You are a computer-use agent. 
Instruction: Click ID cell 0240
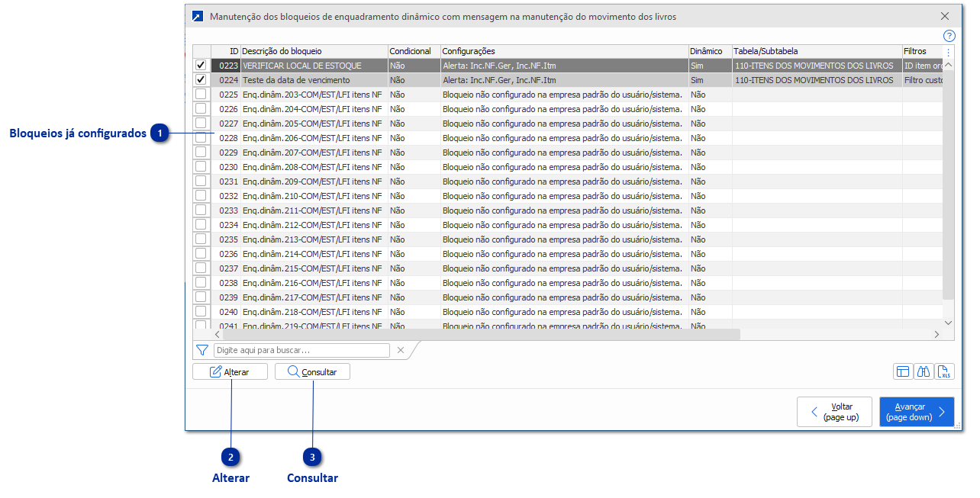(x=226, y=312)
